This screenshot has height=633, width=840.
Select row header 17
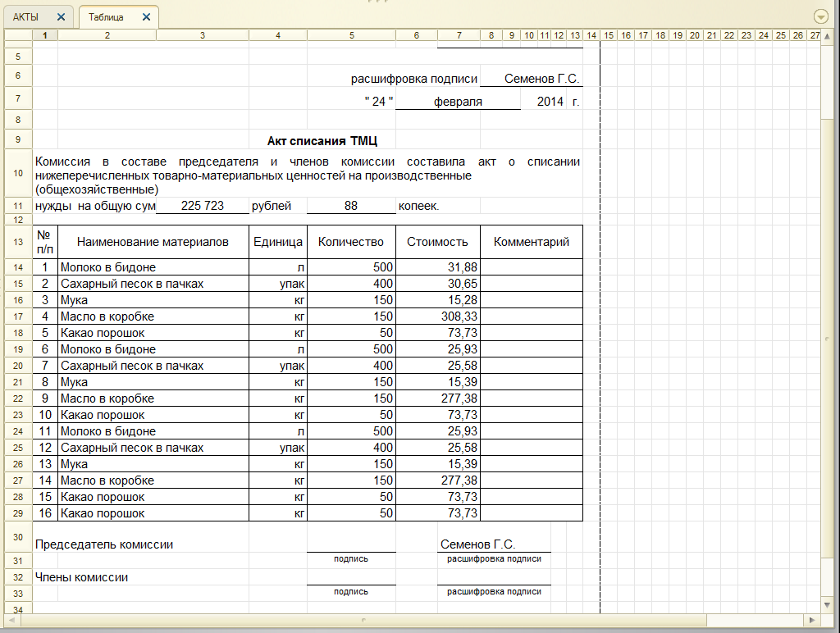(18, 316)
